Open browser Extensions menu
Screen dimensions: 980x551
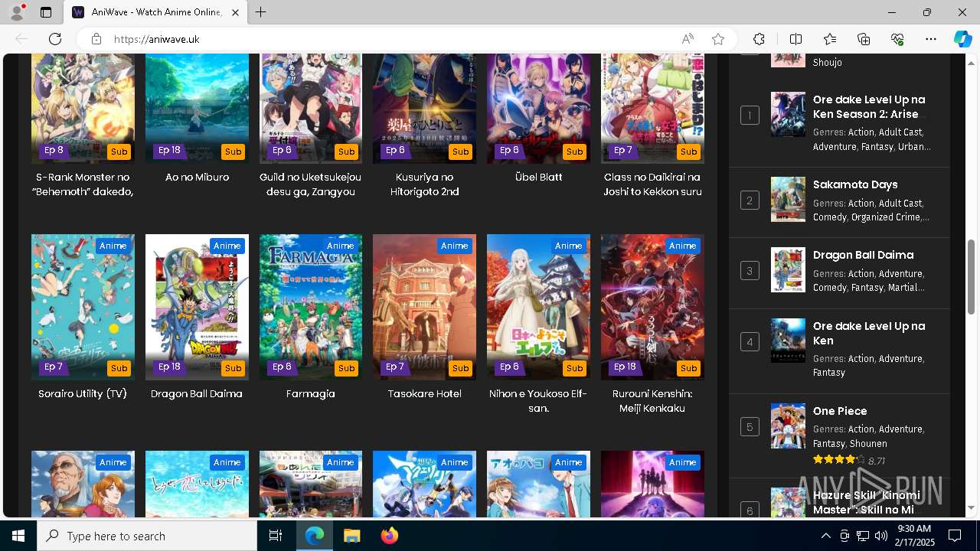point(759,39)
